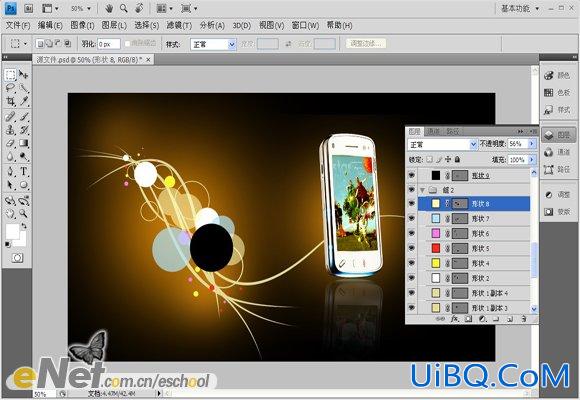Image resolution: width=580 pixels, height=400 pixels.
Task: Toggle lock all padlock in Layers panel
Action: 458,159
